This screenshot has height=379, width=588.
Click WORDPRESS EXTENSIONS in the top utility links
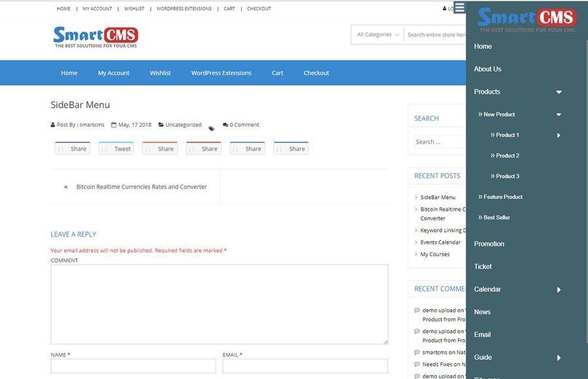click(x=184, y=8)
